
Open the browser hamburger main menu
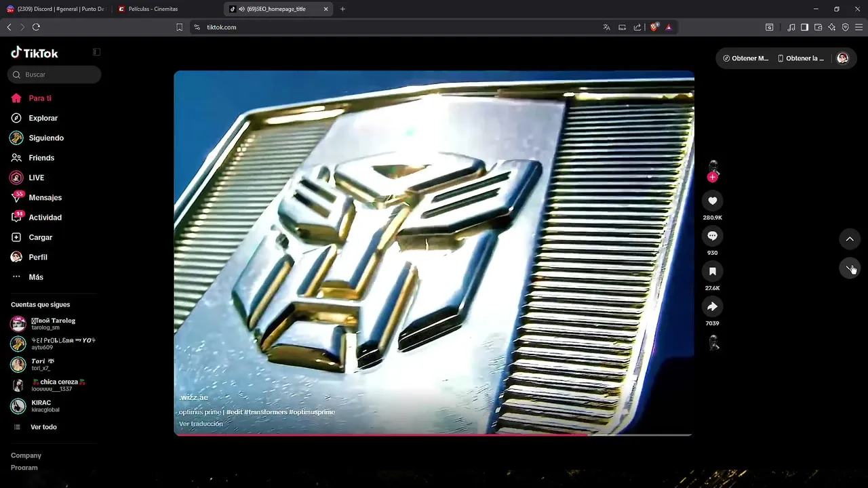(859, 27)
